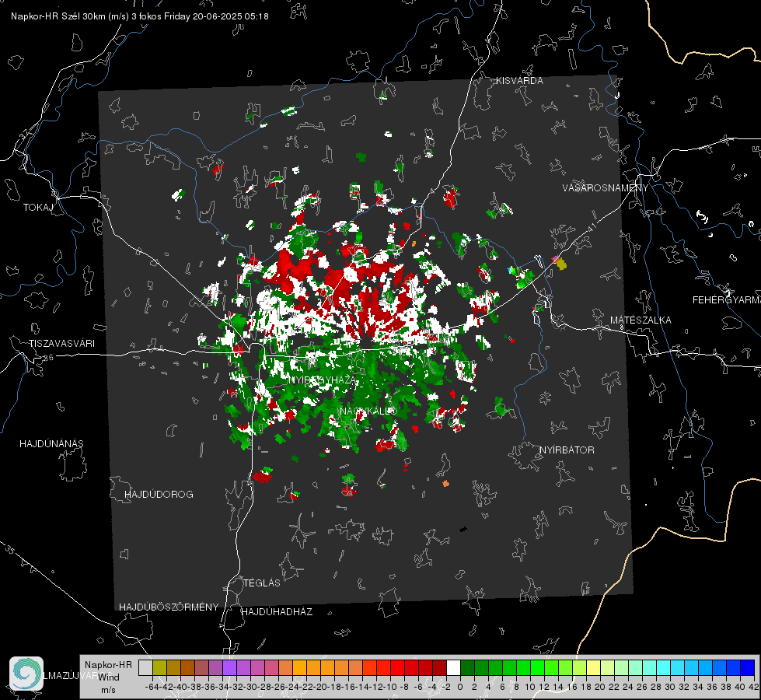This screenshot has height=700, width=761.
Task: Click the TÉGLÁS town label
Action: (262, 583)
